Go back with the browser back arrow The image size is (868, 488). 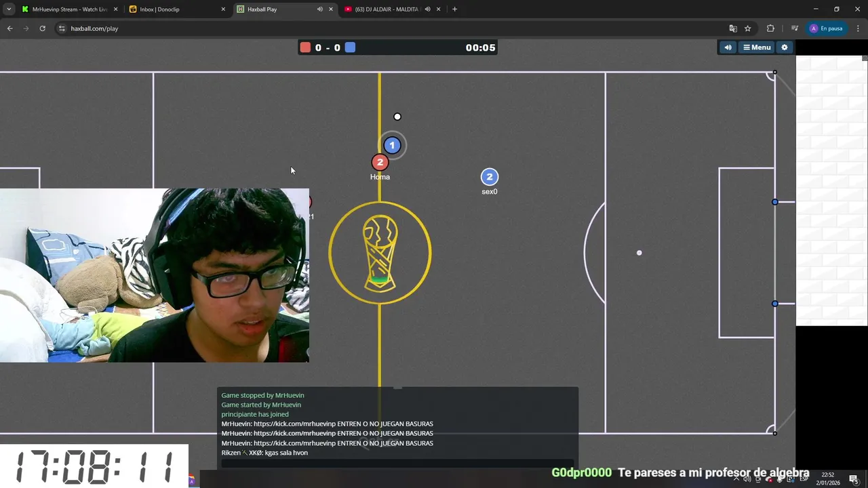(9, 28)
